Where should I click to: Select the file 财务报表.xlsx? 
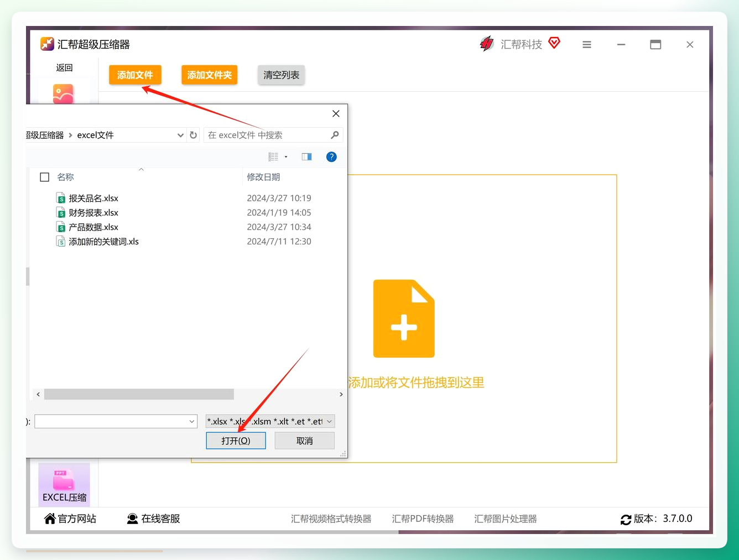93,213
